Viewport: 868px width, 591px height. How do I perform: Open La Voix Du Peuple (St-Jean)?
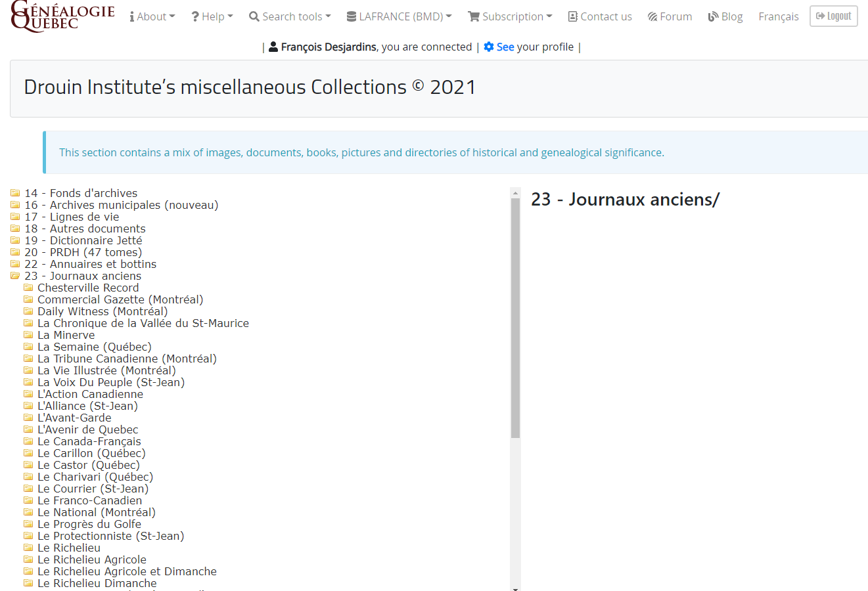pyautogui.click(x=111, y=382)
